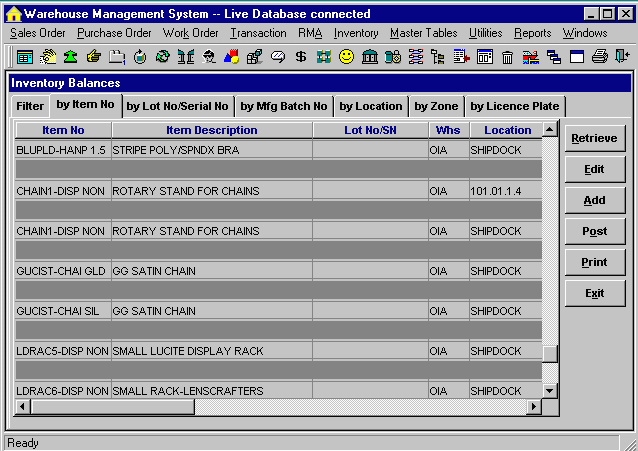Open the Master Tables menu

(x=423, y=33)
